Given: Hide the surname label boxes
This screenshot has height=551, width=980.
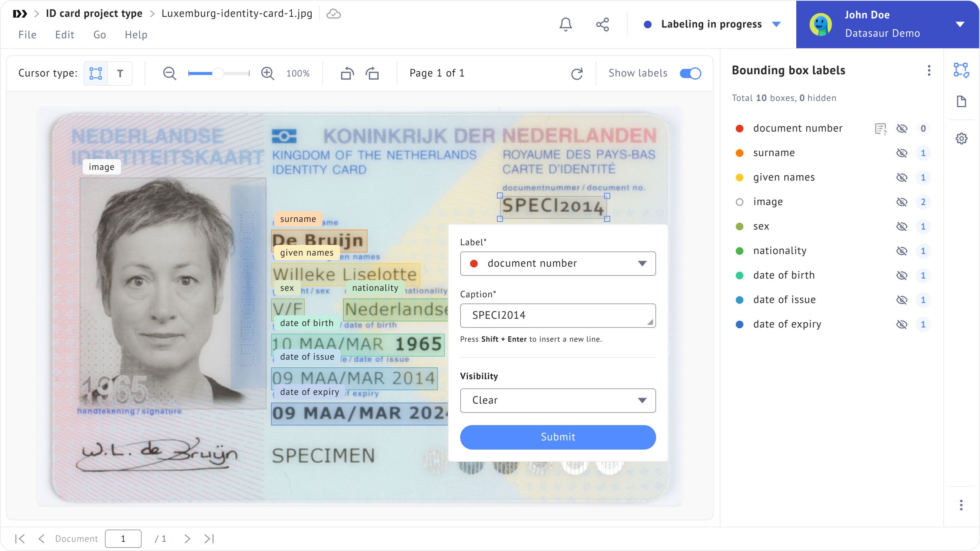Looking at the screenshot, I should point(902,153).
